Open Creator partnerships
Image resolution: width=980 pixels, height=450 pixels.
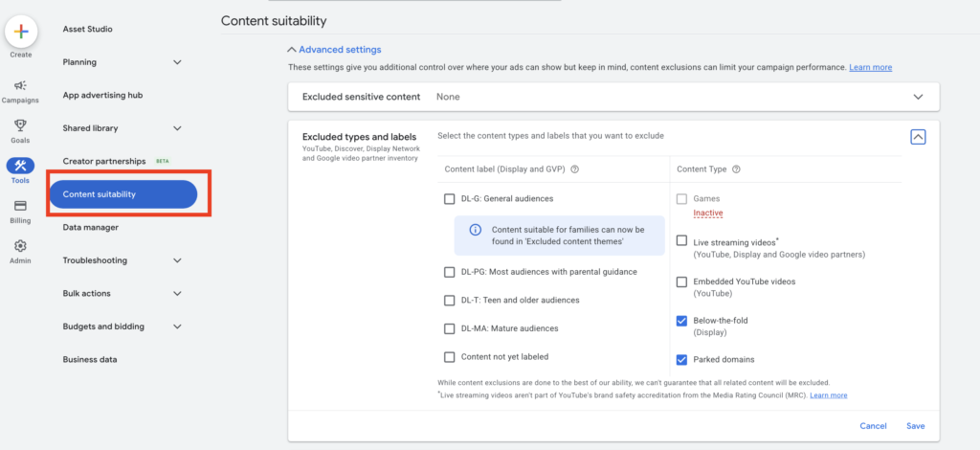[104, 161]
